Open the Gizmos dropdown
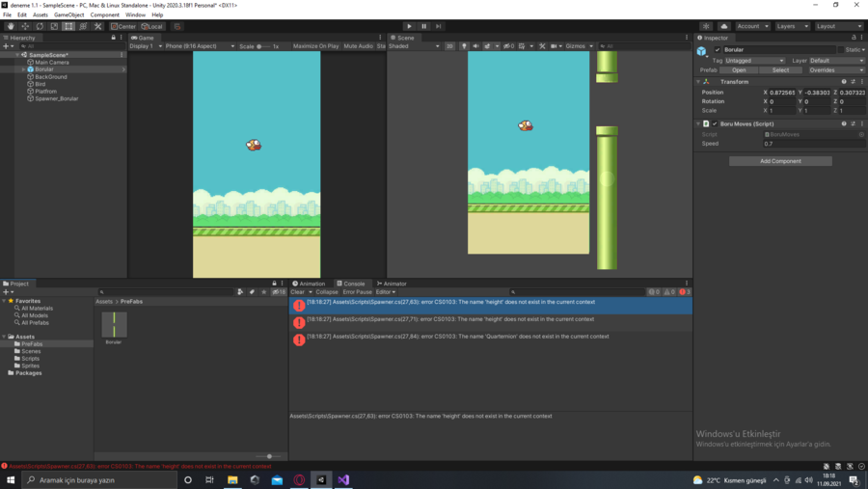Image resolution: width=868 pixels, height=489 pixels. (579, 46)
